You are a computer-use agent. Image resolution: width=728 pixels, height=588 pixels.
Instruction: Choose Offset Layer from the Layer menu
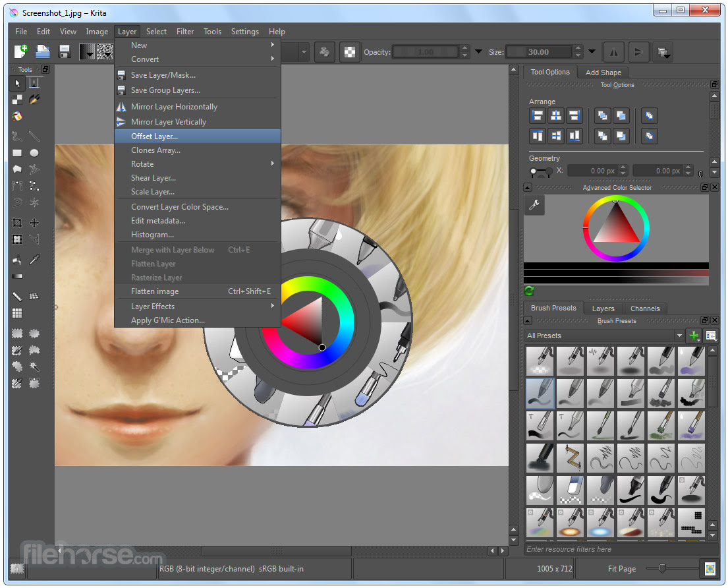(198, 136)
